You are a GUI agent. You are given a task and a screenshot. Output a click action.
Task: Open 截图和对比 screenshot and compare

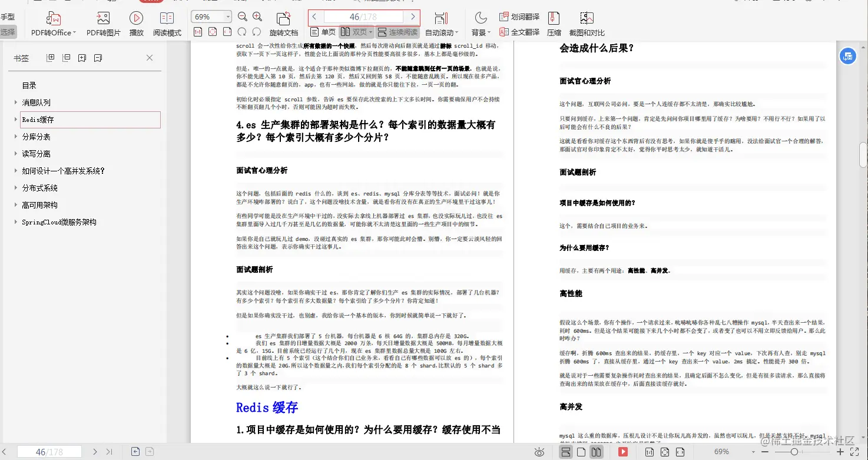[x=587, y=24]
